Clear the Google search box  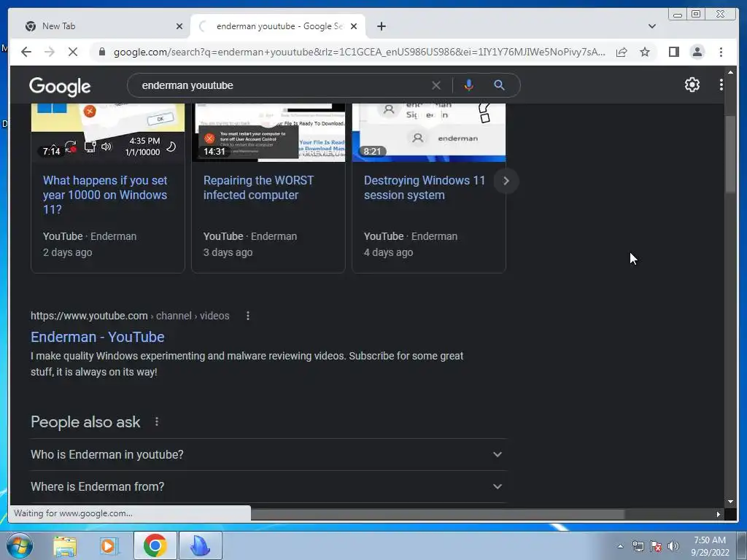click(436, 85)
